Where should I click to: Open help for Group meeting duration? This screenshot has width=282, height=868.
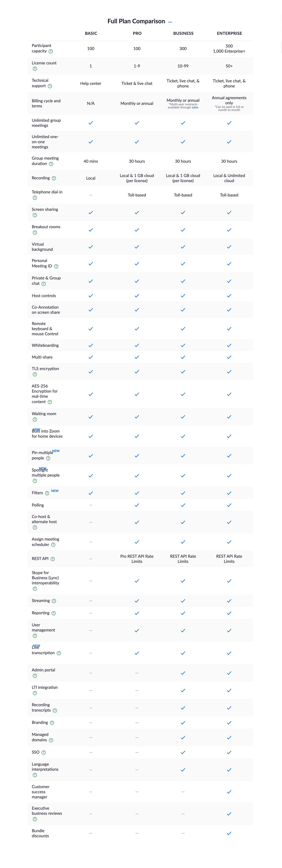[51, 164]
